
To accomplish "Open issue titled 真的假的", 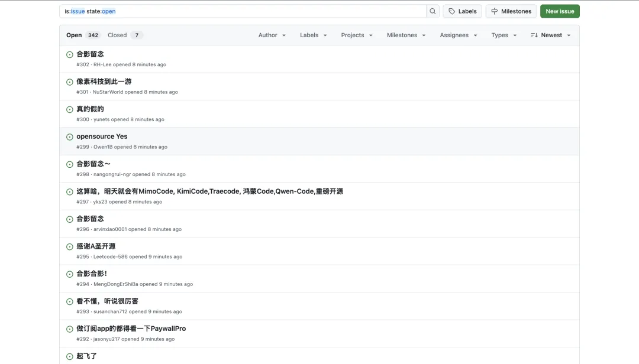I will pyautogui.click(x=90, y=109).
